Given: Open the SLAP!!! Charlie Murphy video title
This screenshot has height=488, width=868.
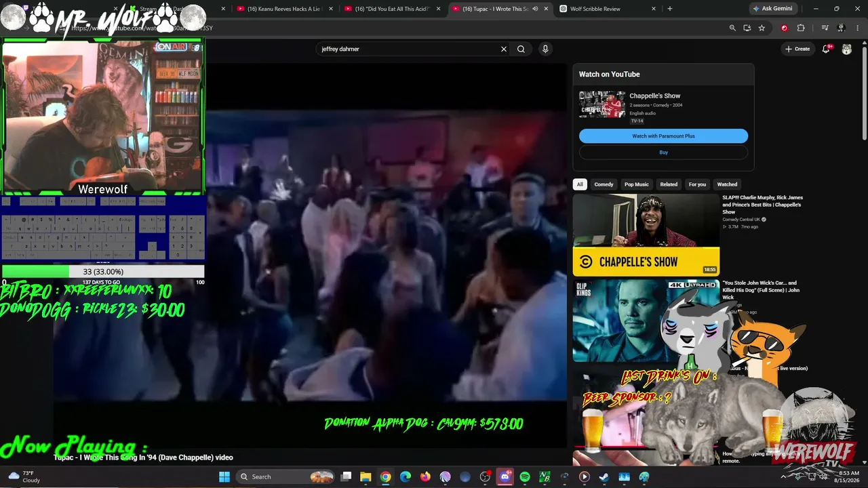Looking at the screenshot, I should coord(763,205).
